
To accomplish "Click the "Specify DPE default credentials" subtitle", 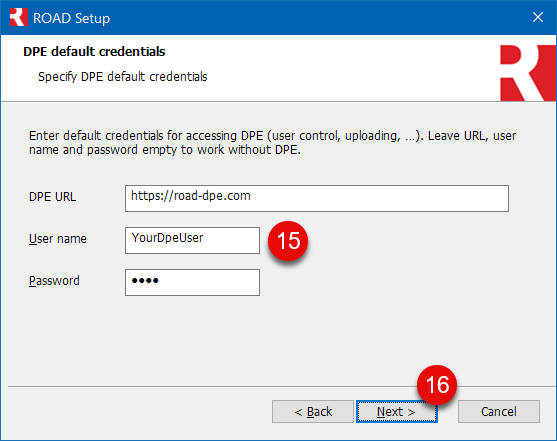I will pos(123,77).
